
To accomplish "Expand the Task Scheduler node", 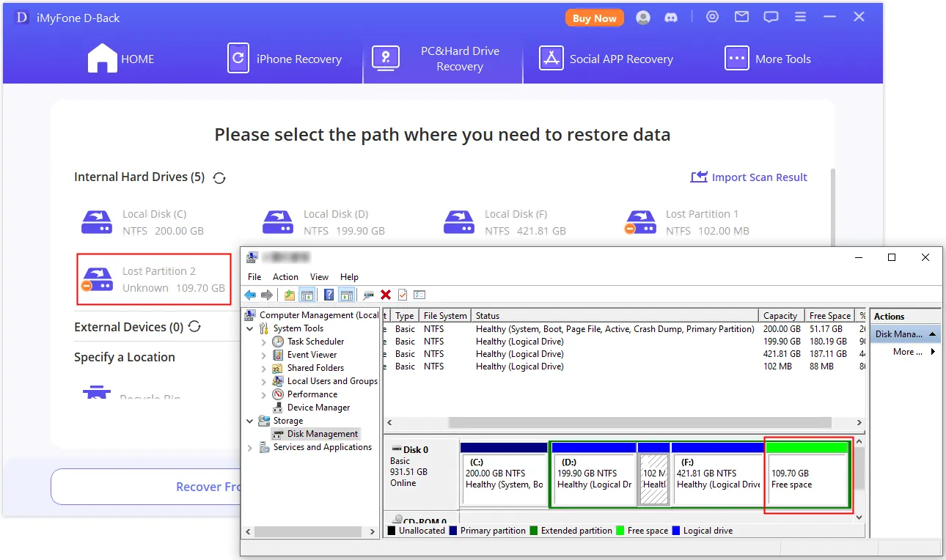I will (x=264, y=342).
